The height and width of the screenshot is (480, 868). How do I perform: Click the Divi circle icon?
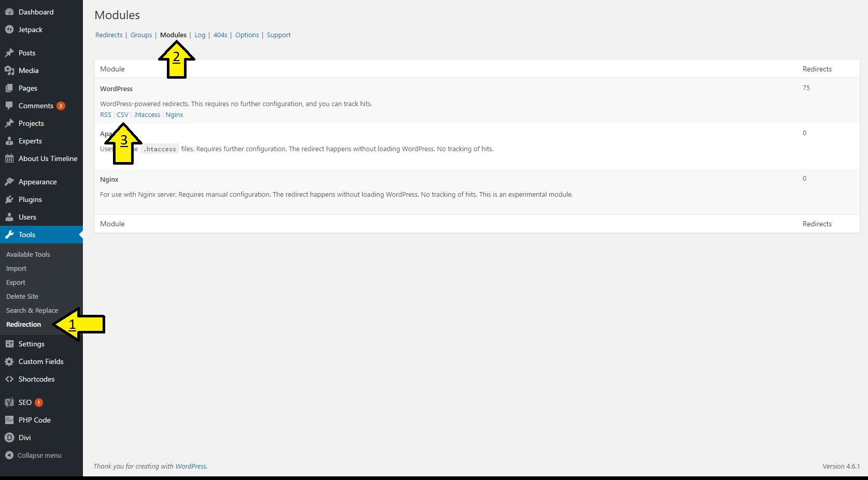pos(9,438)
